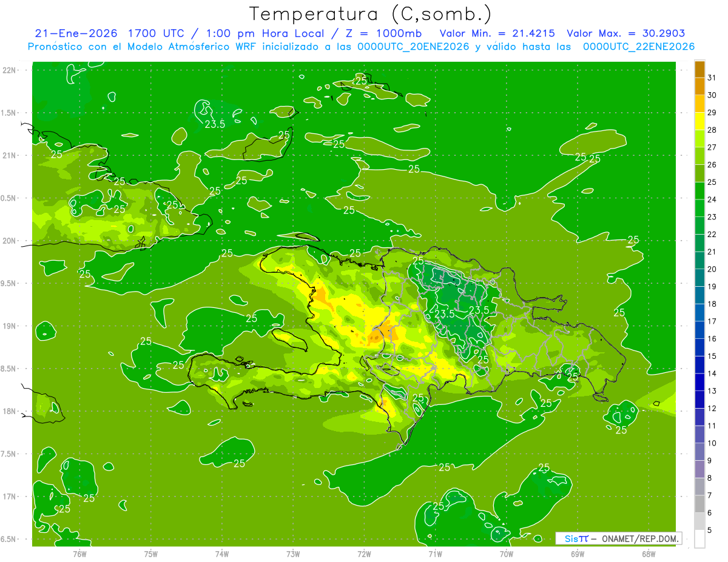Click the colorbar legend value "10"
This screenshot has width=728, height=562.
(x=712, y=443)
